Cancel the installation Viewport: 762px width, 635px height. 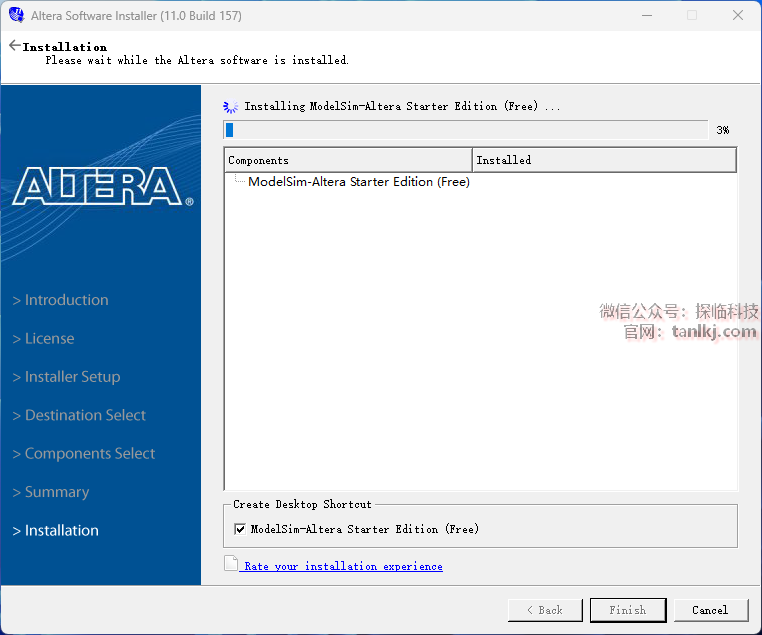710,610
